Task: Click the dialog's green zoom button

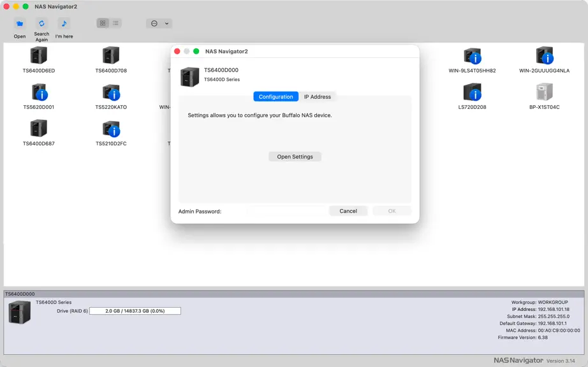Action: 196,52
